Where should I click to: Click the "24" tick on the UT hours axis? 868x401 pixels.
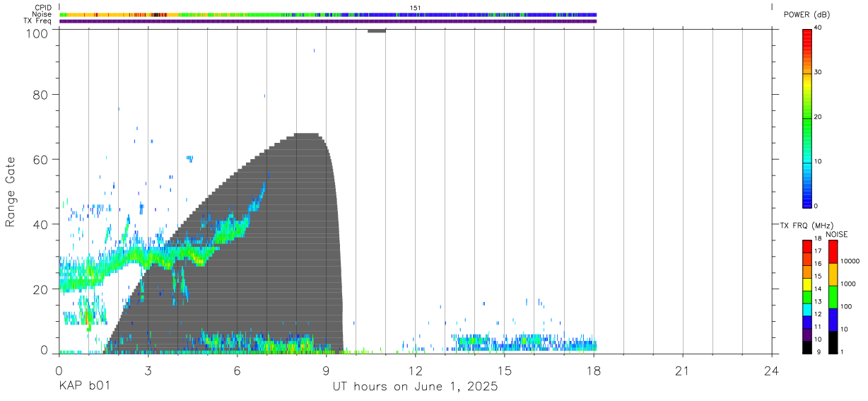[x=772, y=370]
